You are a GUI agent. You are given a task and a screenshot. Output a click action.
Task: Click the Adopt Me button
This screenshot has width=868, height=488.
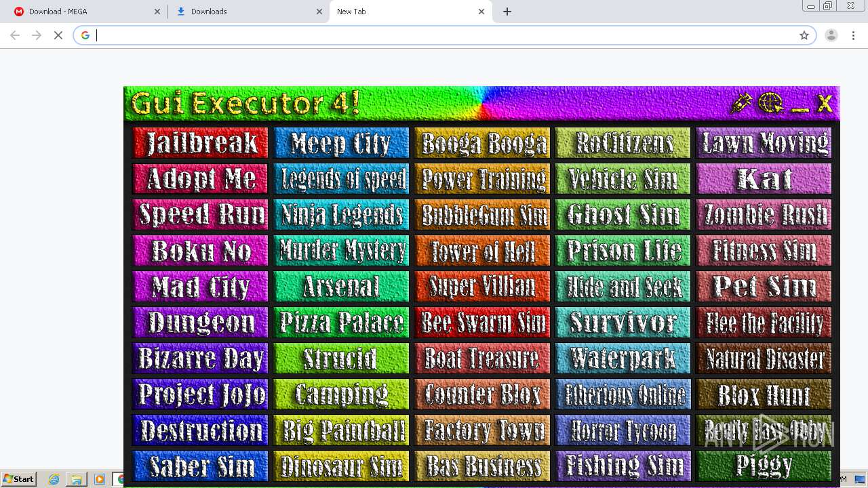pos(201,179)
